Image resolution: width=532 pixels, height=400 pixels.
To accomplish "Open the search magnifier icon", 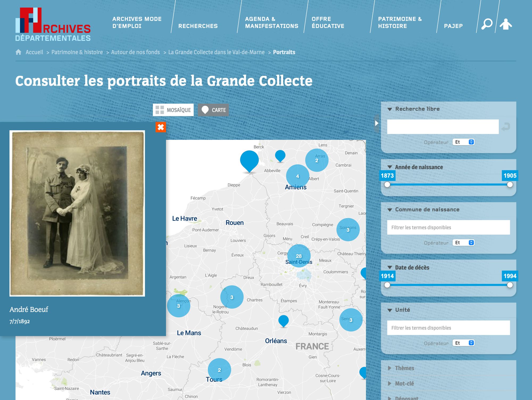I will 487,24.
